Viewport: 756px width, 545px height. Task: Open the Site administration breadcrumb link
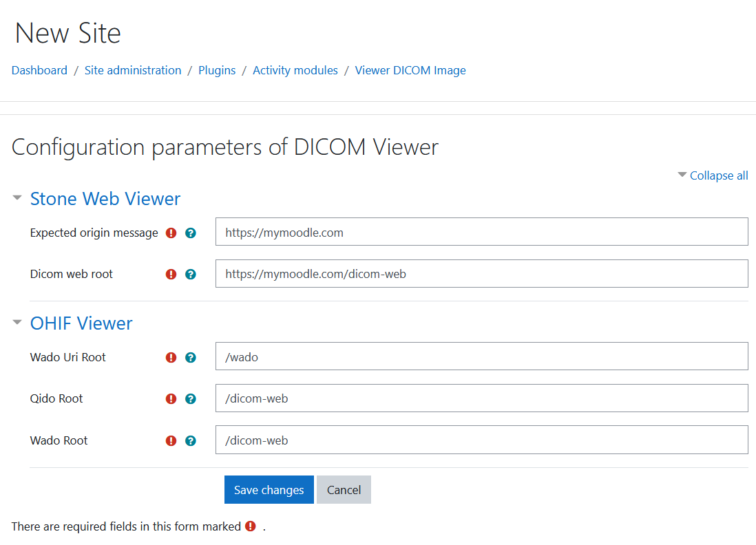click(x=133, y=70)
